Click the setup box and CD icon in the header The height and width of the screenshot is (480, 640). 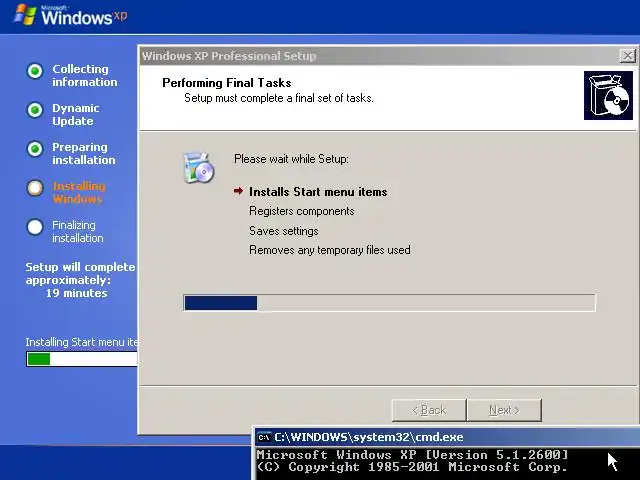[x=608, y=96]
